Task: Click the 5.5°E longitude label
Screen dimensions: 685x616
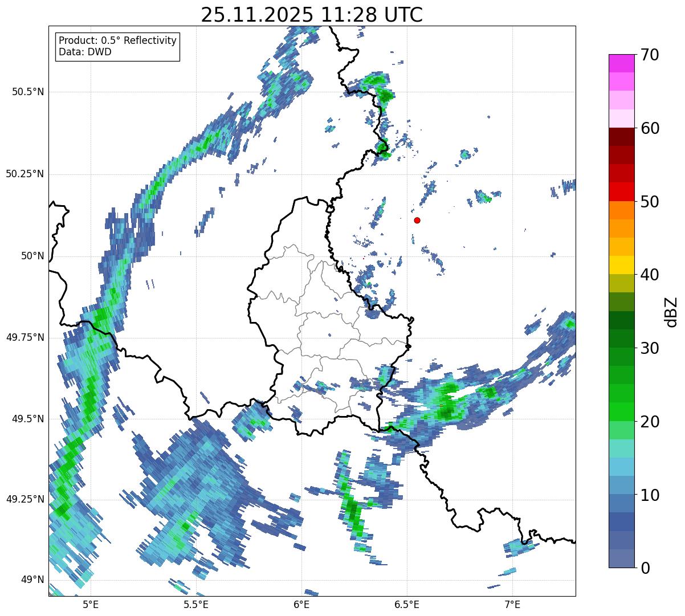Action: [x=195, y=605]
